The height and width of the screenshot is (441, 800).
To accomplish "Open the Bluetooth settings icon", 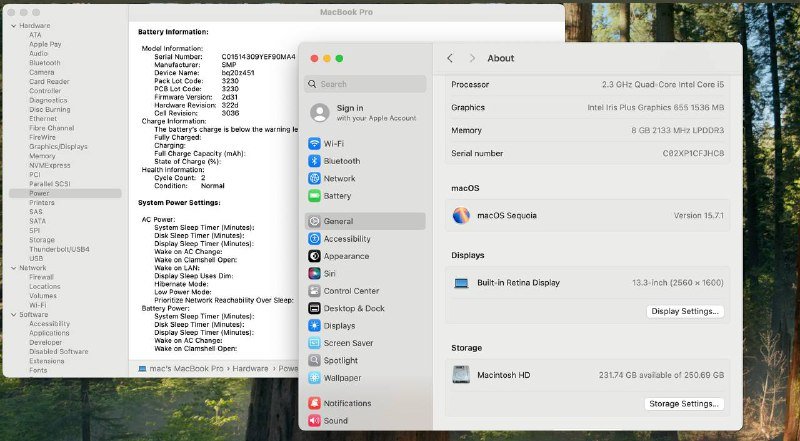I will 314,161.
